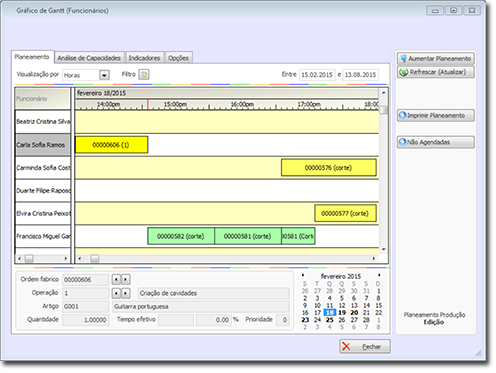Select task bar 00000577 (corte)
496x373 pixels.
[x=345, y=213]
